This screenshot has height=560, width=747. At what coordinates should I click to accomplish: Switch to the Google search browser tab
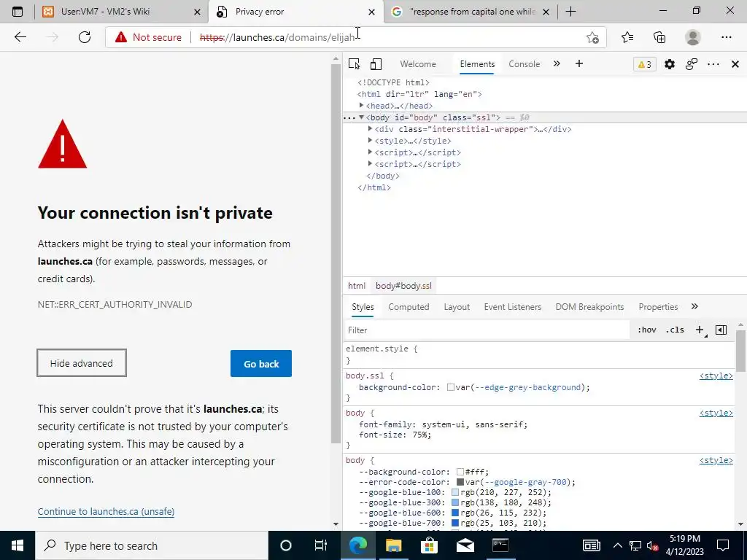tap(471, 12)
